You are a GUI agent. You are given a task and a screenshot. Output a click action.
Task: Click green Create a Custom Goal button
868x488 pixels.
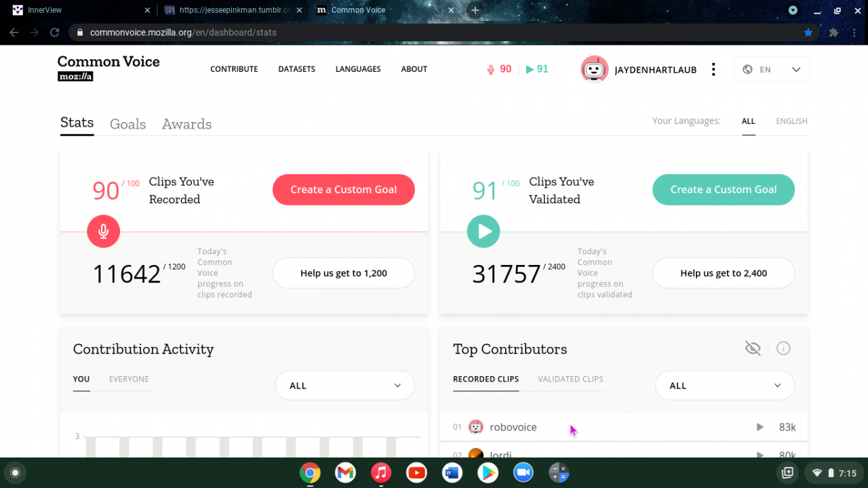coord(724,190)
